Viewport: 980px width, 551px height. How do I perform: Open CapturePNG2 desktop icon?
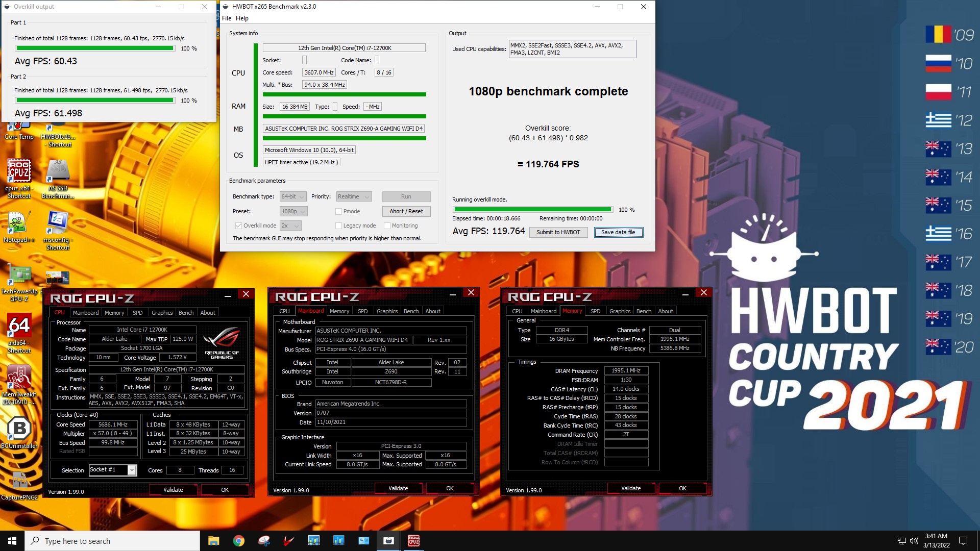pos(19,486)
